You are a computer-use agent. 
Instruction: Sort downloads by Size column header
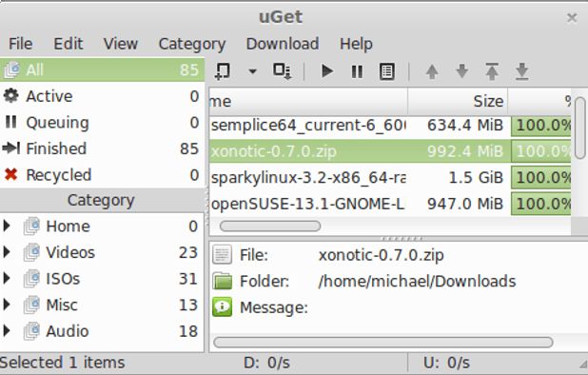click(458, 101)
